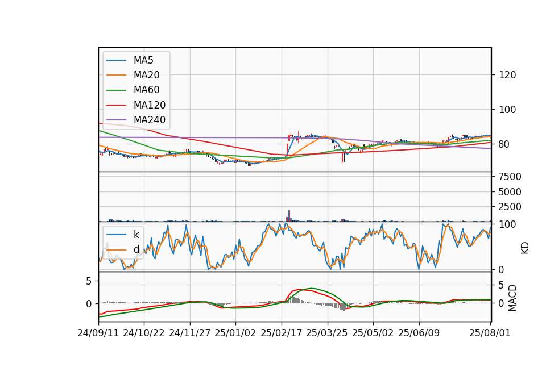Click the MA20 legend label
546x392 pixels.
tap(146, 75)
